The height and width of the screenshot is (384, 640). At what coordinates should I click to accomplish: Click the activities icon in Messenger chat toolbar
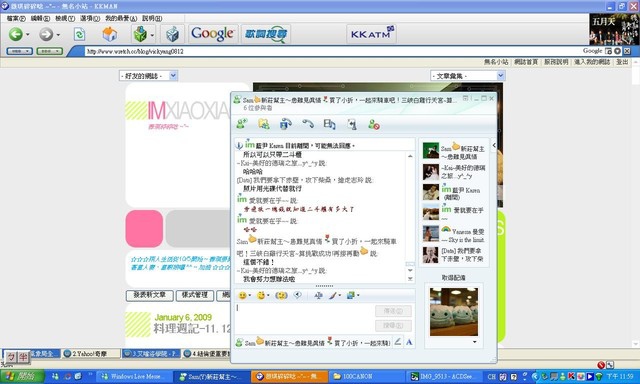(329, 124)
